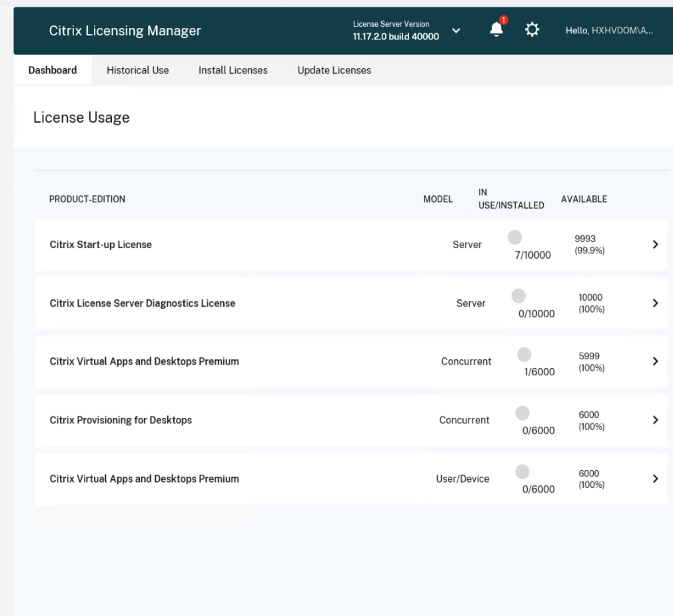Click the 10000 (100%) available value

[592, 303]
